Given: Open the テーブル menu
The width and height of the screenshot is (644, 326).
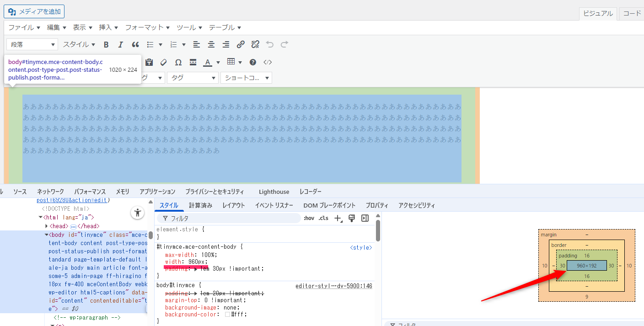Looking at the screenshot, I should coord(225,27).
